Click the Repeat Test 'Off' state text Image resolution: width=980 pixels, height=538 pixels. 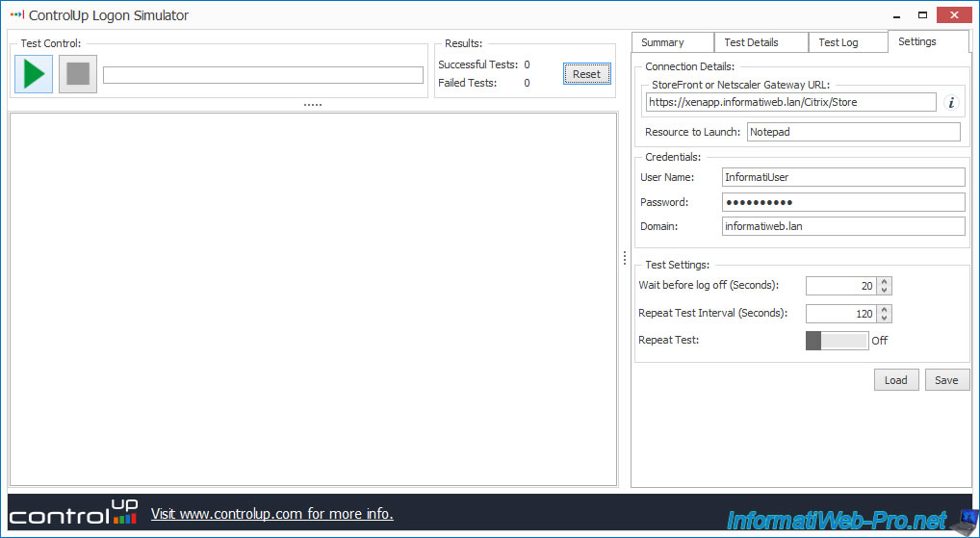pos(879,341)
